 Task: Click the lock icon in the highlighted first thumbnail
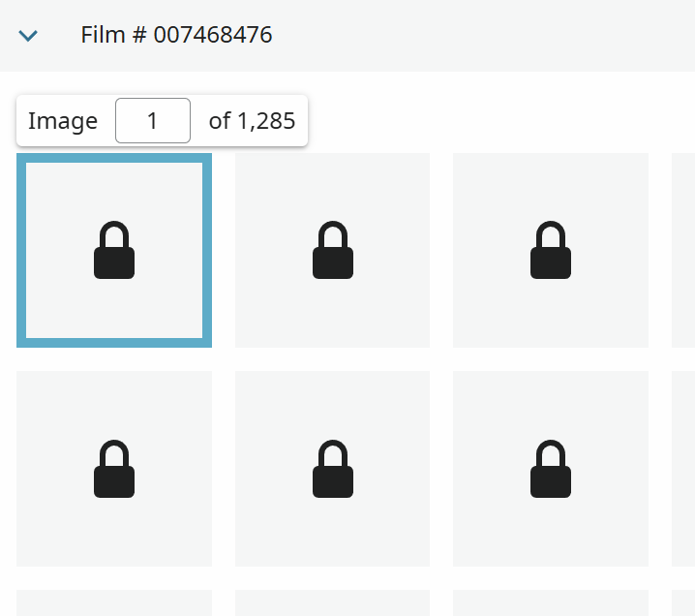(114, 250)
